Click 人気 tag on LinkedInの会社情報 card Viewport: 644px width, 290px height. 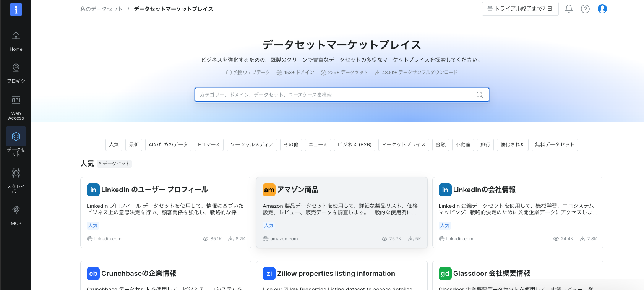445,226
